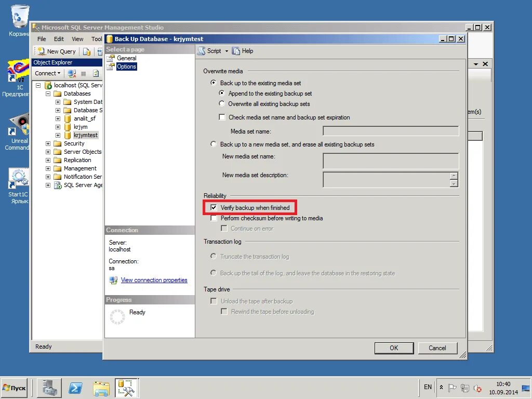Expand the krjymtest database node
Viewport: 532px width, 399px height.
(x=58, y=136)
